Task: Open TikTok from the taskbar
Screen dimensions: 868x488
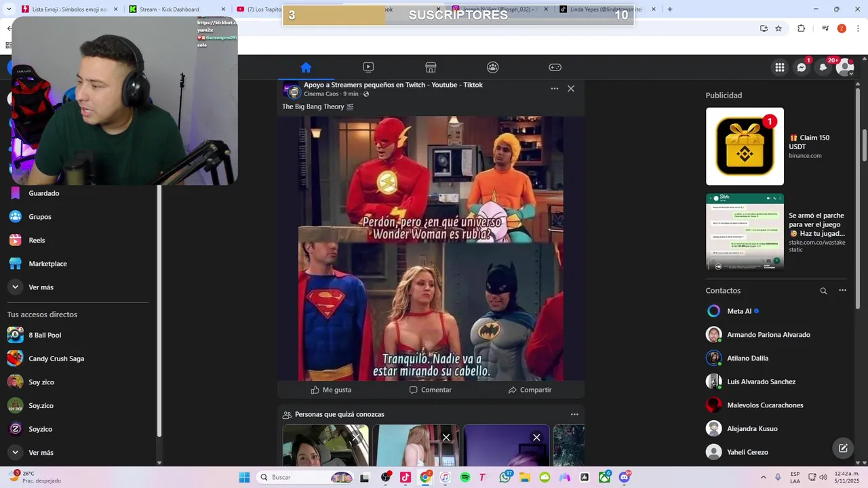Action: [406, 477]
